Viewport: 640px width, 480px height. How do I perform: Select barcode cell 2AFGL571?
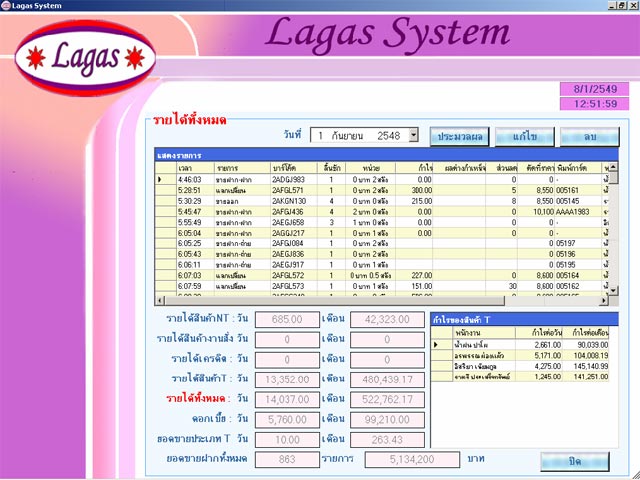[x=294, y=190]
